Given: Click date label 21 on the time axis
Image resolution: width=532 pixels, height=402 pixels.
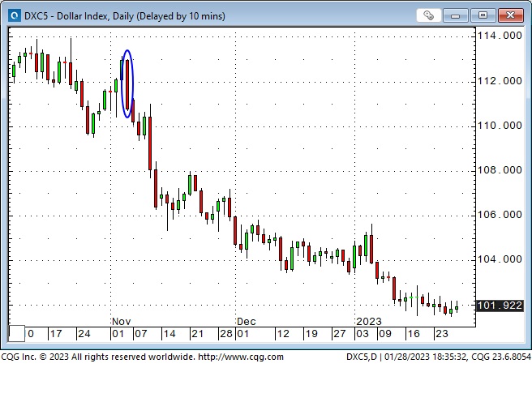Looking at the screenshot, I should point(197,334).
